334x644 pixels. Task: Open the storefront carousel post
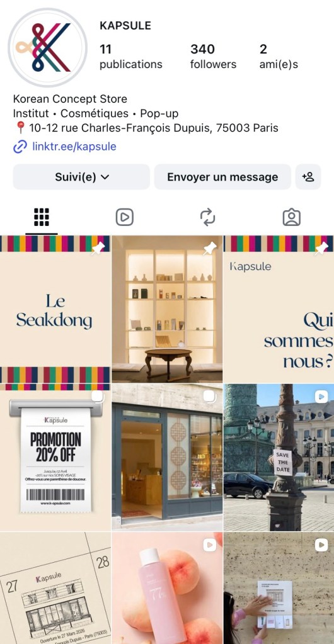click(167, 457)
